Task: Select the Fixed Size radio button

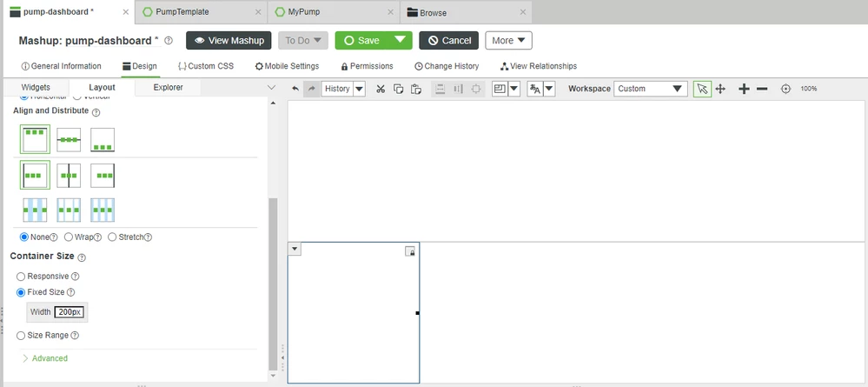Action: point(21,292)
